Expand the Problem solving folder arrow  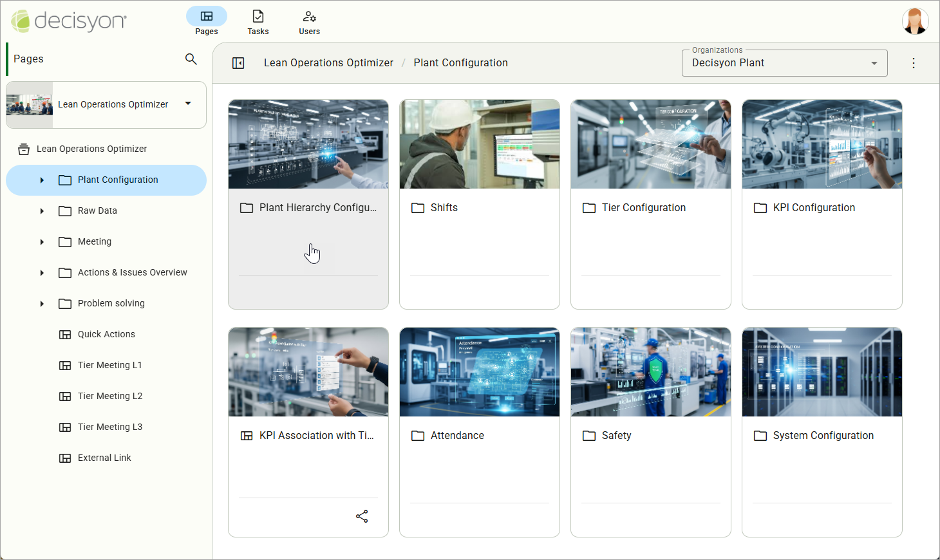coord(42,304)
